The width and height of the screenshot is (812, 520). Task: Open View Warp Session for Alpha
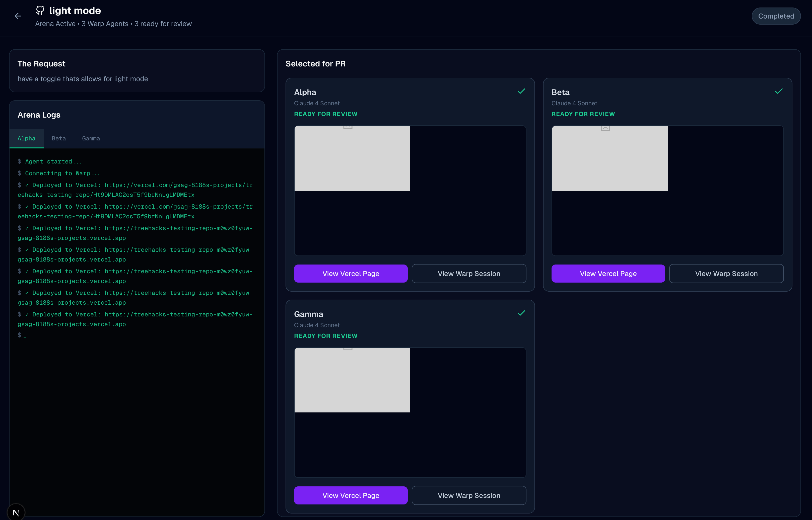point(469,274)
